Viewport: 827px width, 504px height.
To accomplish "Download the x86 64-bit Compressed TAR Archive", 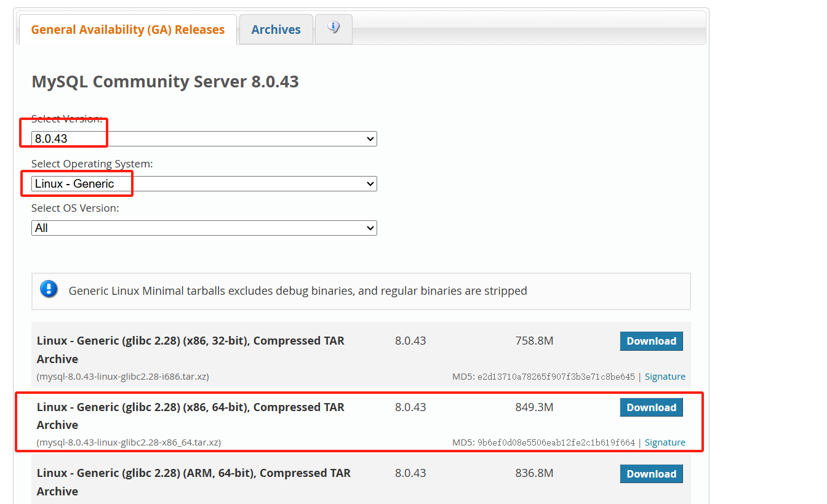I will (651, 407).
